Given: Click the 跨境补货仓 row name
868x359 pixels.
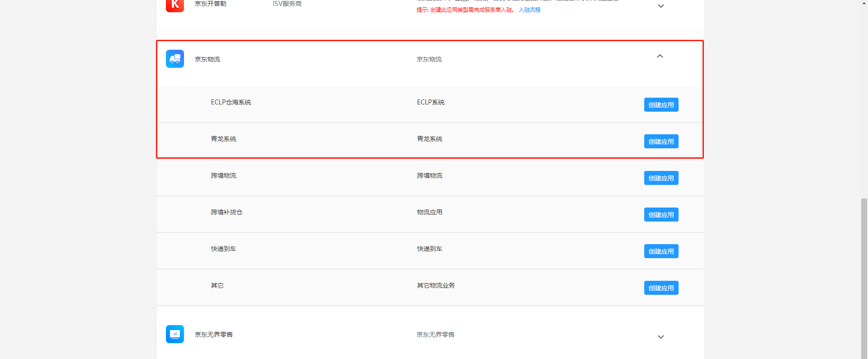Looking at the screenshot, I should coord(226,212).
